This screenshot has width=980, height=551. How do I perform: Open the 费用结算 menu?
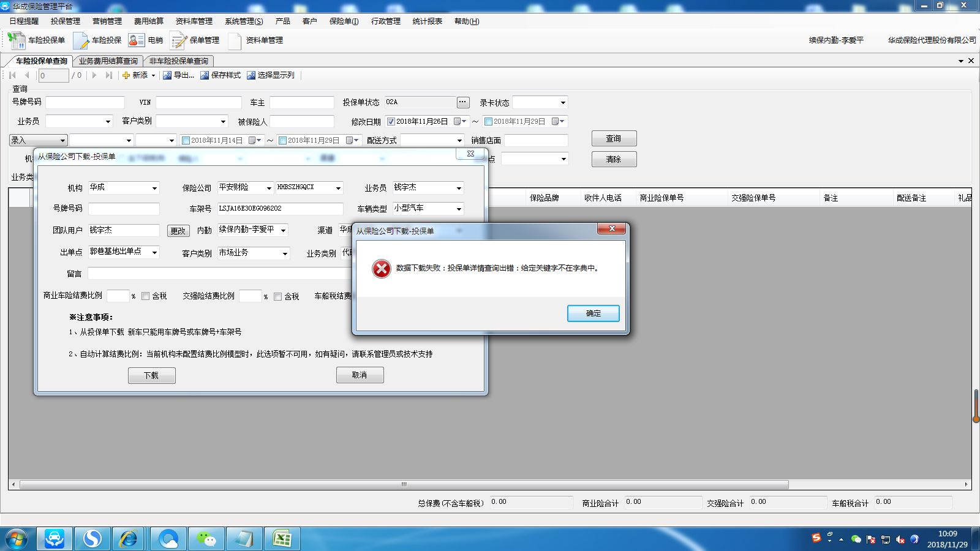(x=149, y=21)
